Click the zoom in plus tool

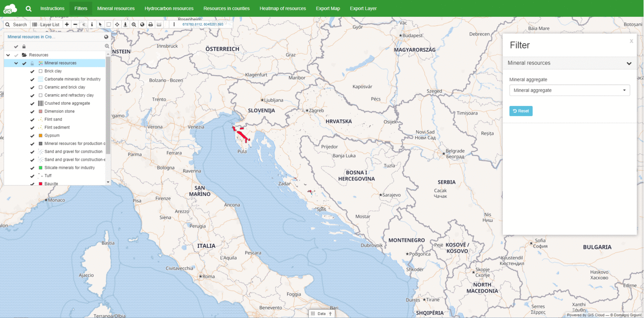67,24
